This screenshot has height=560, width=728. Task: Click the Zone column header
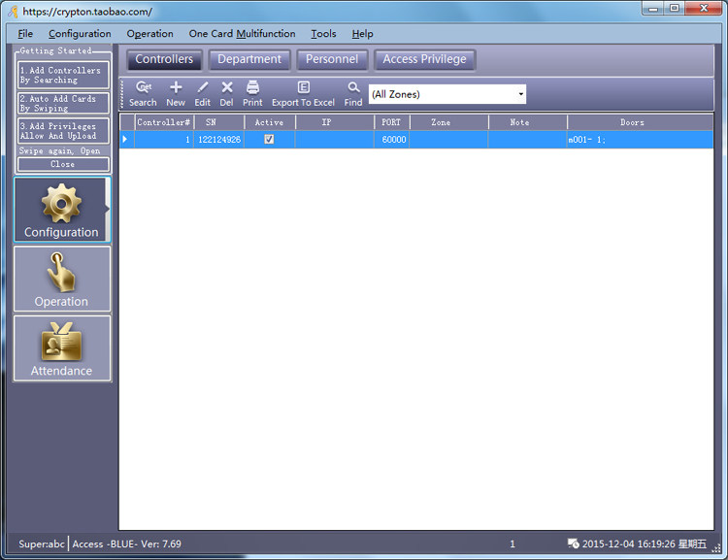click(449, 122)
